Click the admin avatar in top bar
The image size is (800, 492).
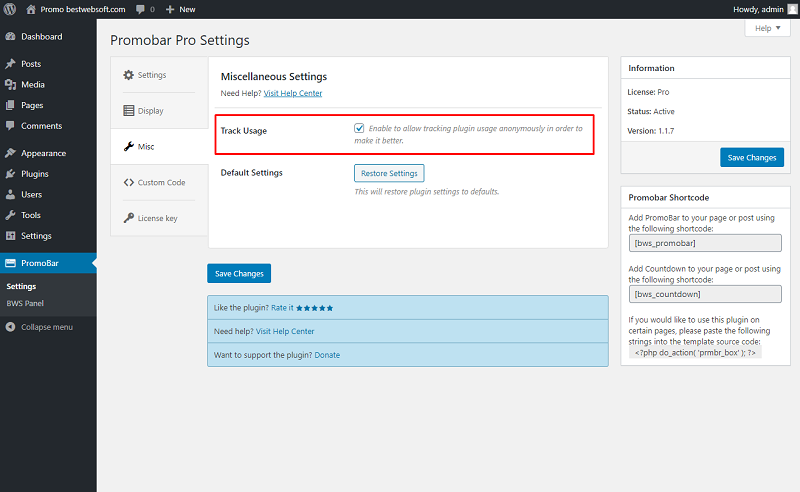point(792,9)
